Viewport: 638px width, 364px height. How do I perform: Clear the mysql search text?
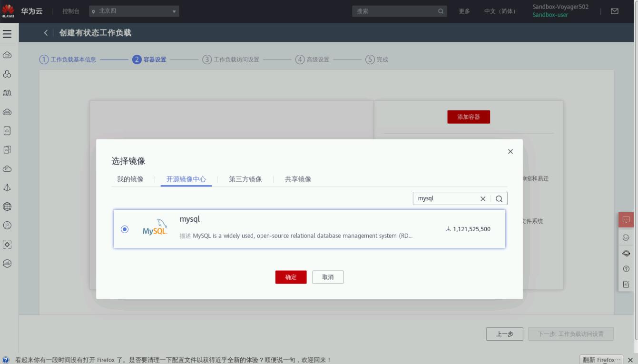(483, 199)
